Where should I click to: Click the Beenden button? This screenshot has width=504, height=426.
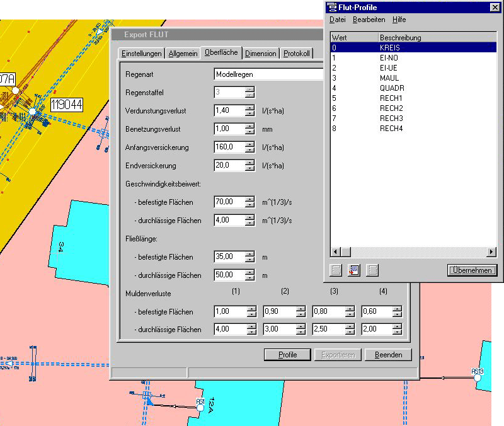[x=388, y=355]
